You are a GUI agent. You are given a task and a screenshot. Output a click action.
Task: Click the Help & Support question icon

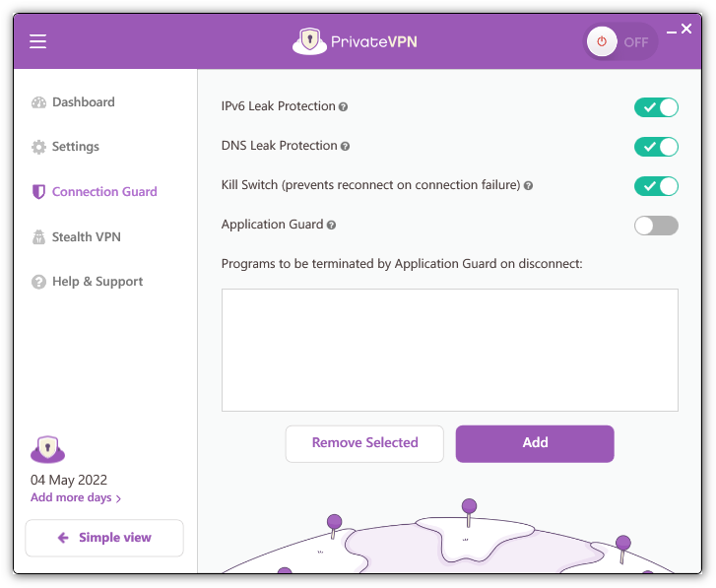38,282
